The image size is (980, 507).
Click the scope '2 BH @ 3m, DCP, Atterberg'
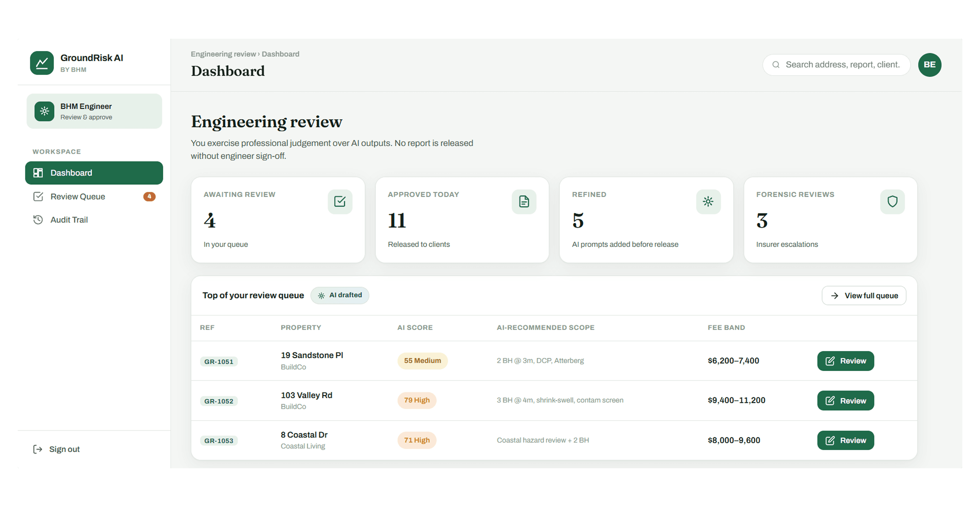point(540,361)
